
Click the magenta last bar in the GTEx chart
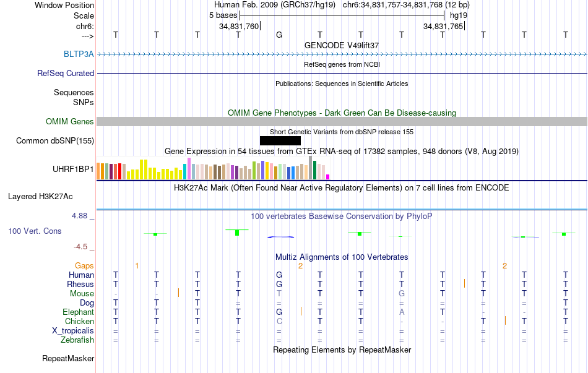[328, 177]
